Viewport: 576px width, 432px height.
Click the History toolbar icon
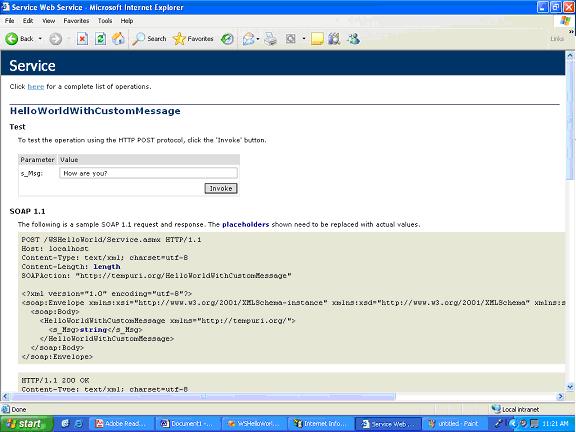click(x=227, y=39)
